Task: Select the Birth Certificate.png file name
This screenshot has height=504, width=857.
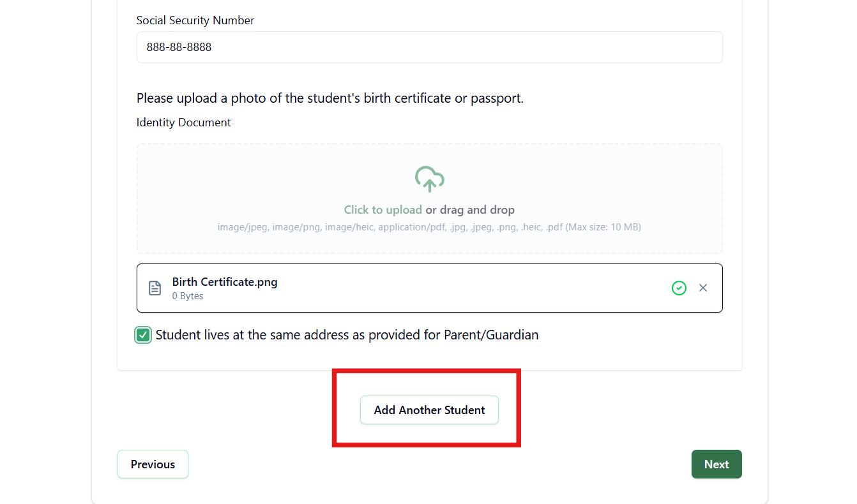Action: (x=225, y=282)
